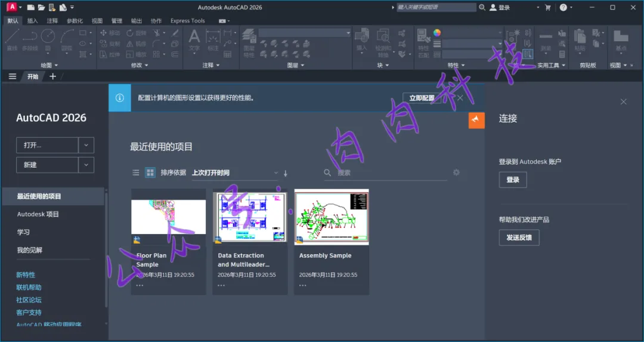Viewport: 644px width, 342px height.
Task: Click the 搜索 field for recent projects
Action: coord(386,172)
